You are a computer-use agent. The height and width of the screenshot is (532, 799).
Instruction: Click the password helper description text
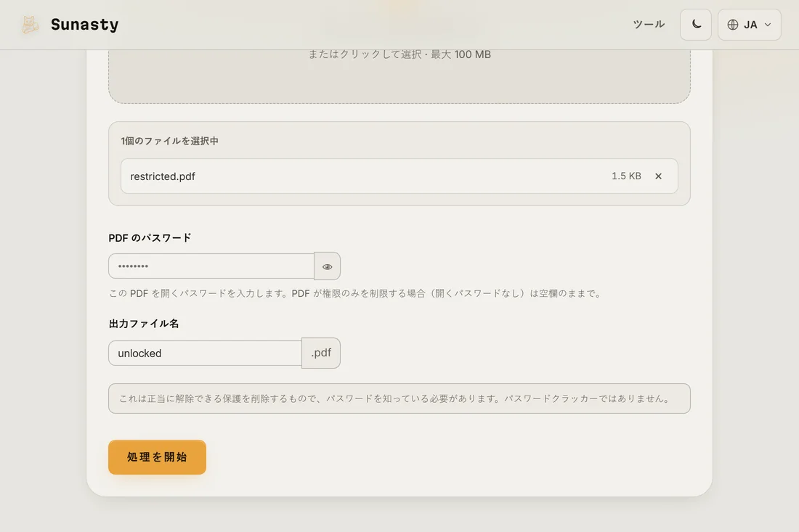[356, 293]
